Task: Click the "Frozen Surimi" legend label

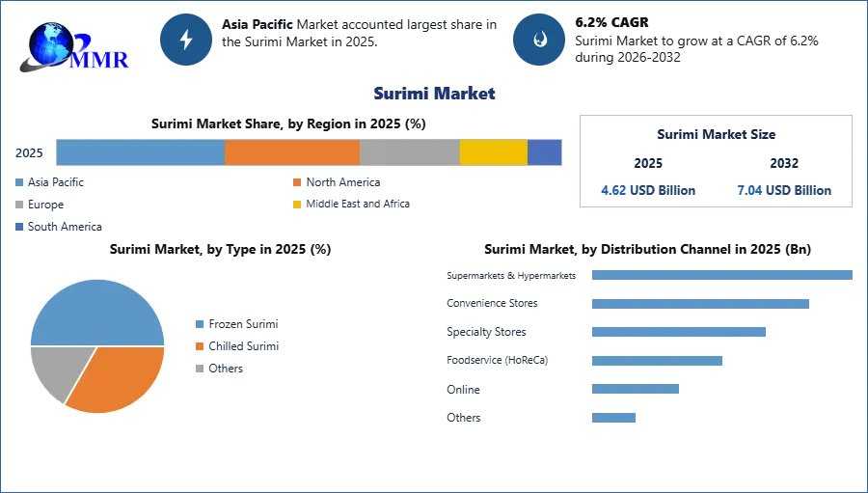Action: click(243, 324)
